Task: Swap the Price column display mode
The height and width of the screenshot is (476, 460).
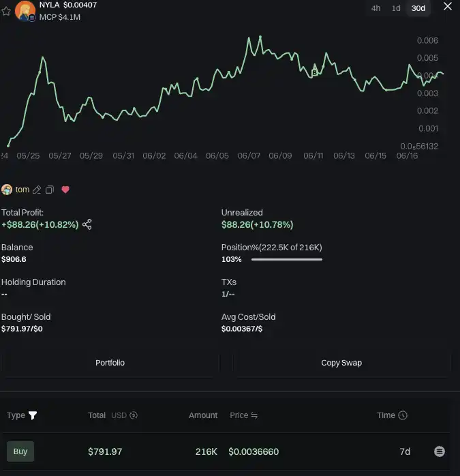Action: [254, 415]
